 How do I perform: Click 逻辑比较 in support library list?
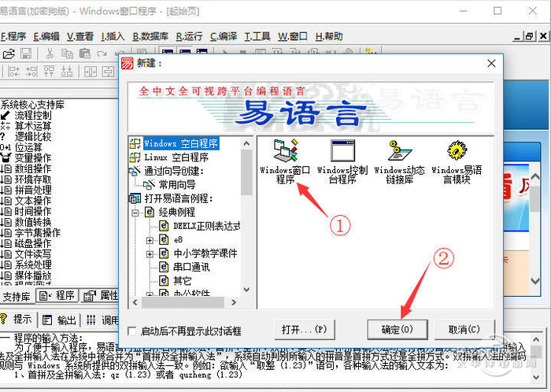(x=33, y=137)
